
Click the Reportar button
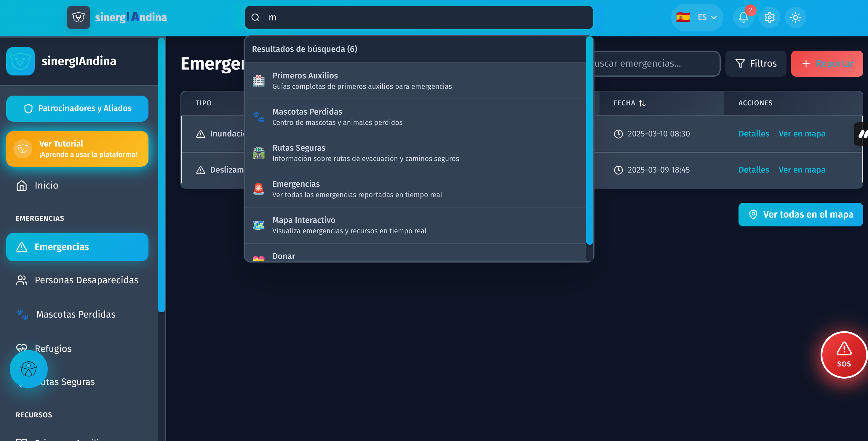[x=827, y=64]
